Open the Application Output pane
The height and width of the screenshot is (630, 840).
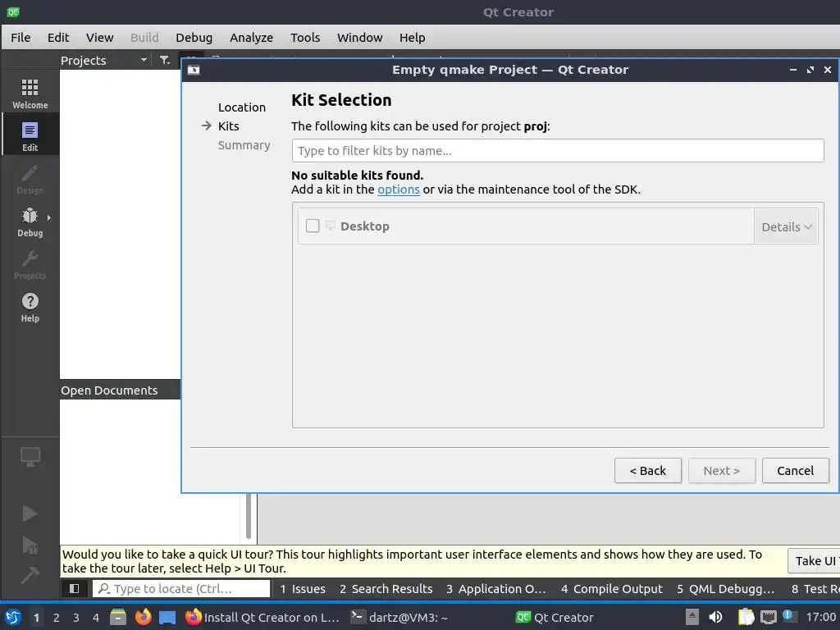[x=496, y=589]
